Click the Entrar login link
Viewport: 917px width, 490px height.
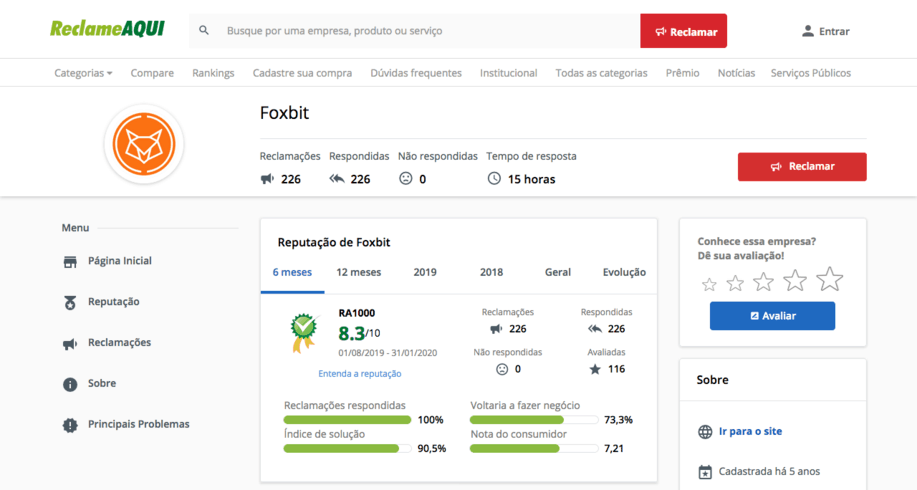(x=834, y=32)
